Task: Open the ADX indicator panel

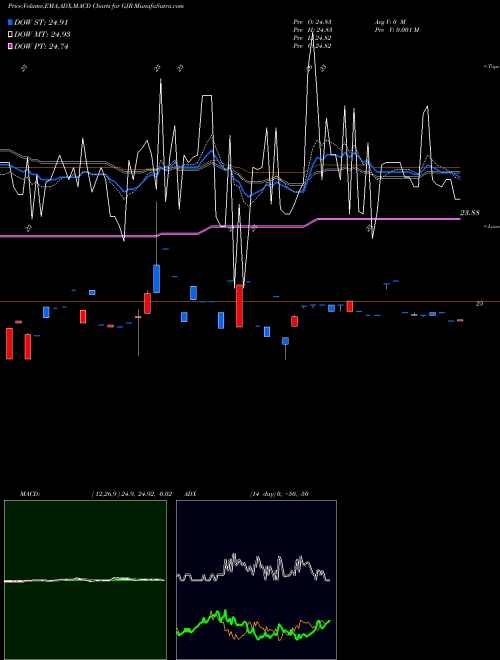Action: pos(256,580)
